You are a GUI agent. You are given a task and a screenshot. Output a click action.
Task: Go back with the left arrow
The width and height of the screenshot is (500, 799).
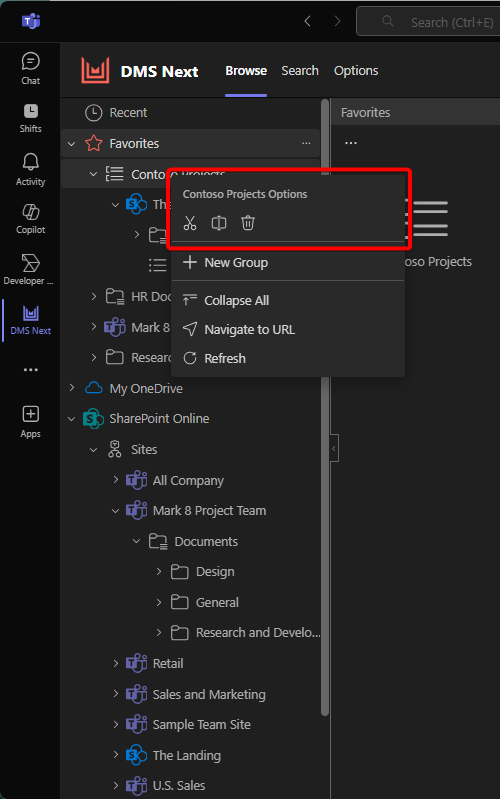(307, 21)
